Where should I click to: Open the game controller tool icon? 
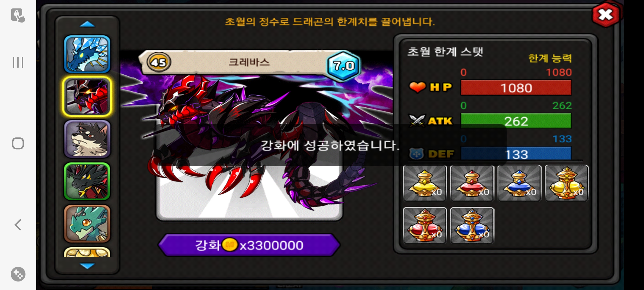click(x=18, y=274)
